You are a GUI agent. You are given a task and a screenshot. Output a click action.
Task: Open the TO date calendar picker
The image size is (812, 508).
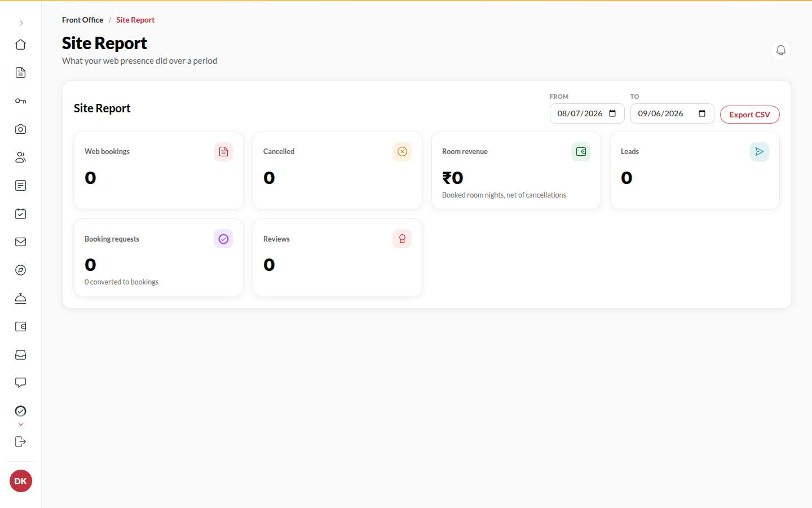pyautogui.click(x=702, y=113)
